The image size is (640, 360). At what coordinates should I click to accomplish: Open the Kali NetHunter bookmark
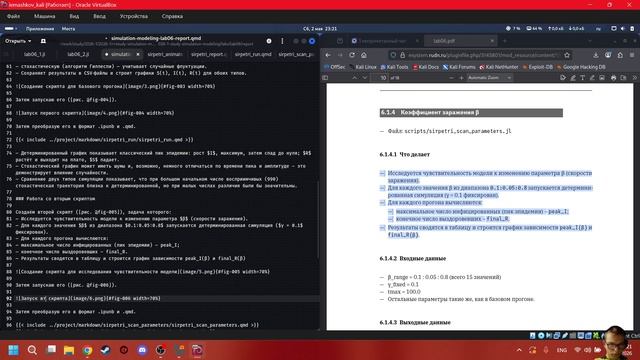[499, 67]
